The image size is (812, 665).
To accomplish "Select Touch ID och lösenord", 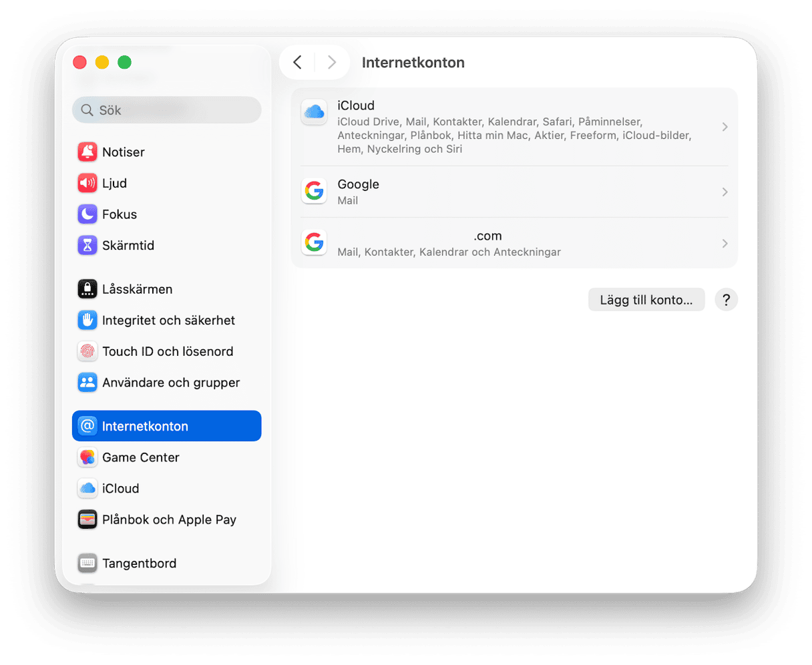I will 166,351.
